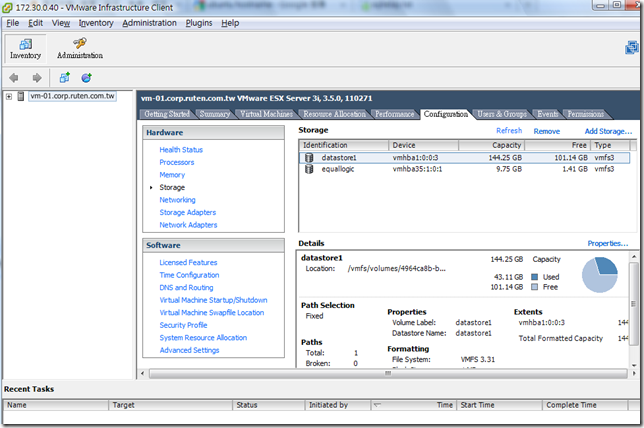Select Storage in the Hardware list
Viewport: 644px width, 428px height.
pyautogui.click(x=172, y=187)
